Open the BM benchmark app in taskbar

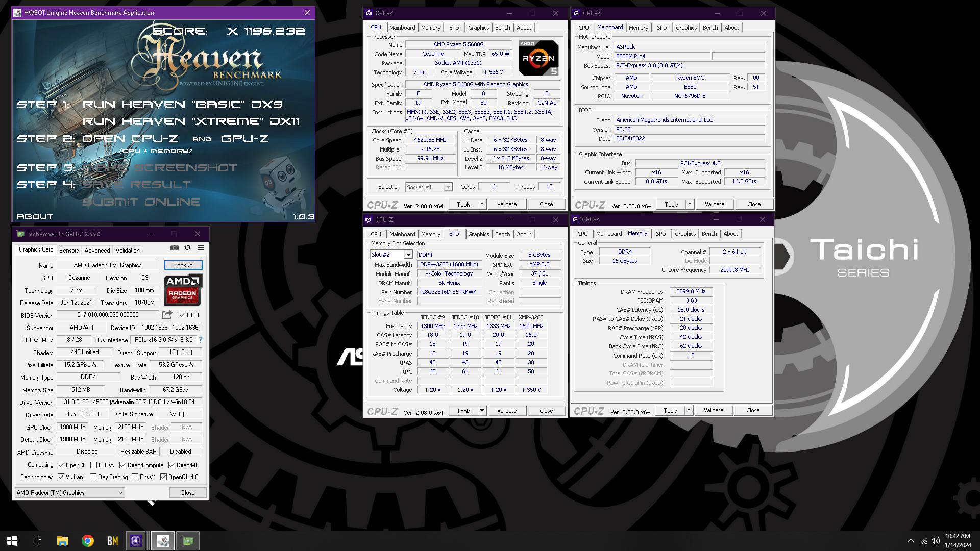tap(113, 541)
